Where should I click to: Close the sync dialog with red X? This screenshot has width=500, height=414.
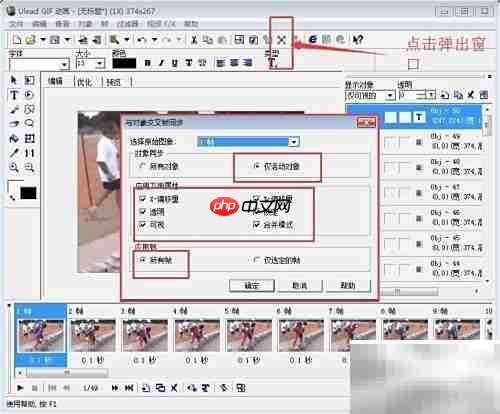pos(366,123)
